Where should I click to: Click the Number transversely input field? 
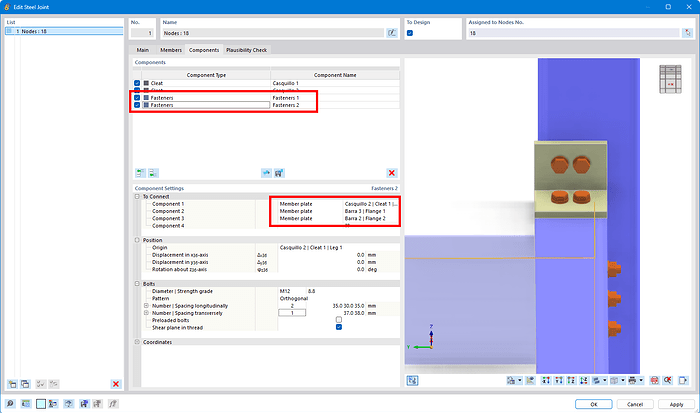coord(292,312)
